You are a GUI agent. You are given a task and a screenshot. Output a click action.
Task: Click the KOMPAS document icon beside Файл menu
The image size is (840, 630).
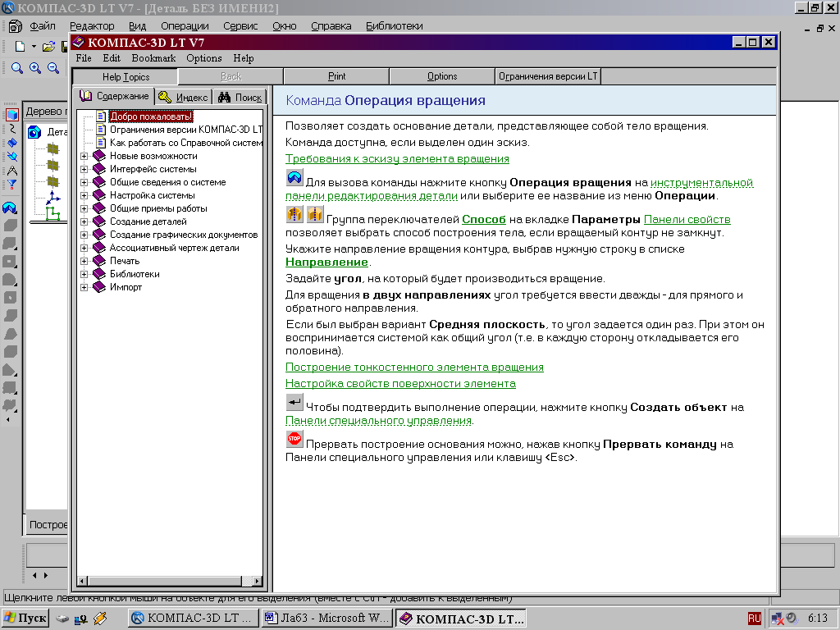(15, 25)
